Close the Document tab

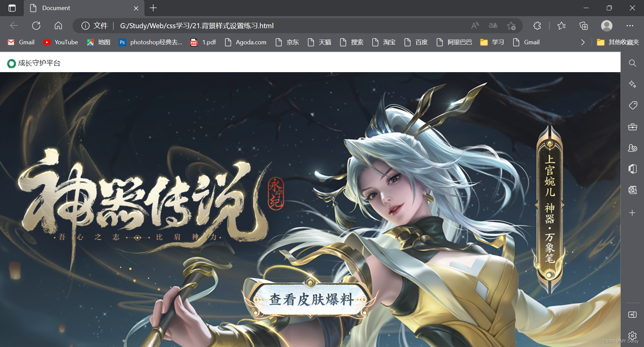click(136, 8)
